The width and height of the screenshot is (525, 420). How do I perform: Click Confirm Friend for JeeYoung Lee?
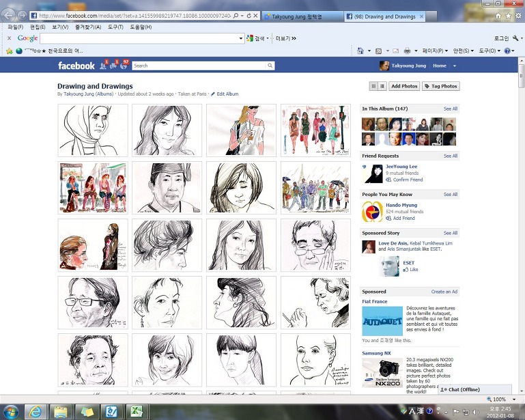[407, 180]
